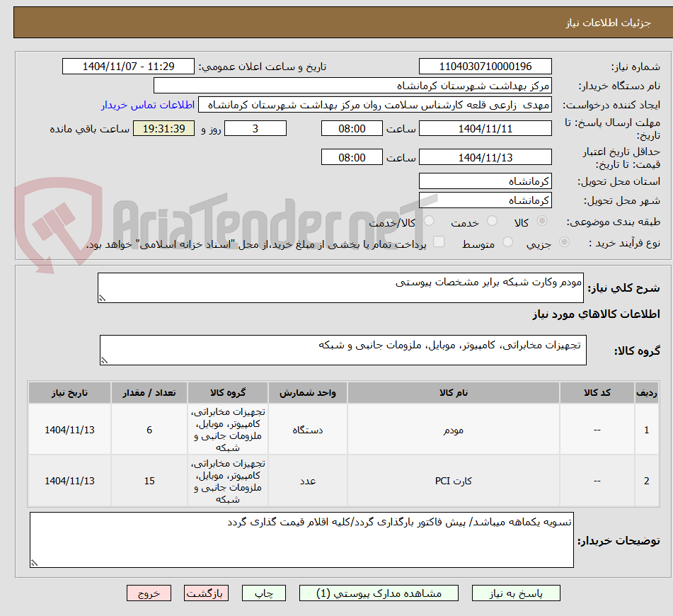Click the گروه کالا text area
The image size is (673, 616).
pos(343,350)
